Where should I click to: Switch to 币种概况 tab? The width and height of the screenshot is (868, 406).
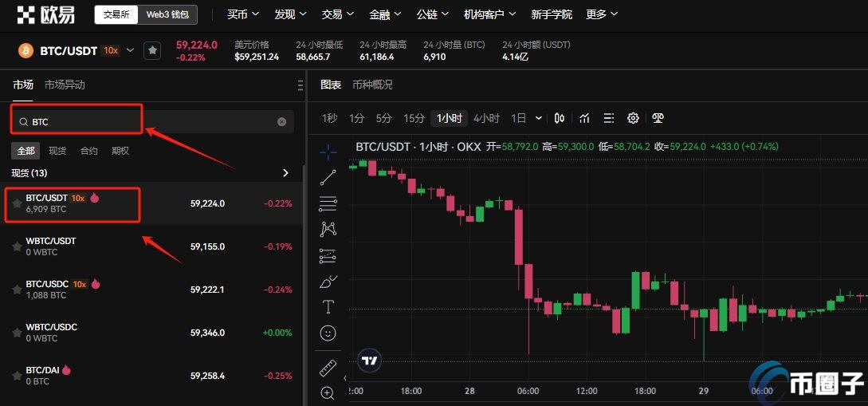372,85
